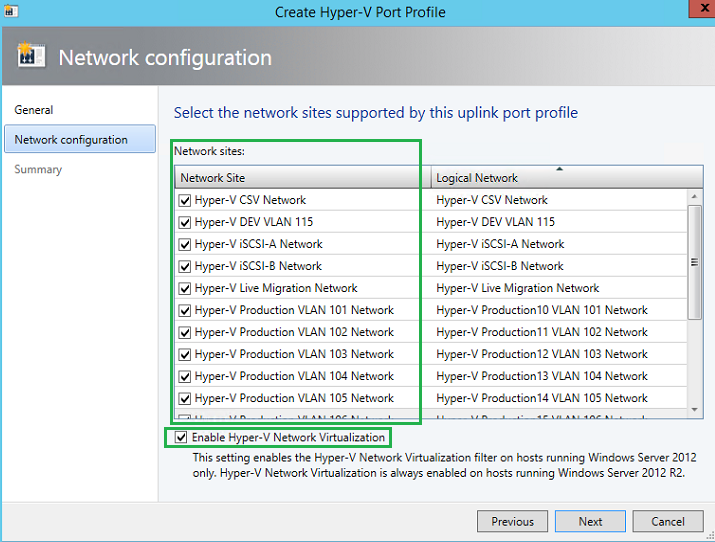Click the Network sites: label

[209, 151]
